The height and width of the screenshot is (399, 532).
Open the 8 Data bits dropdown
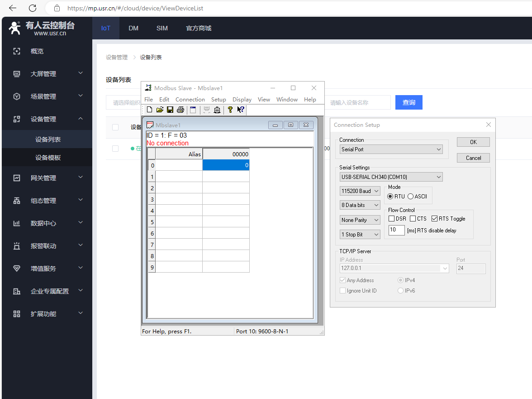[x=360, y=205]
